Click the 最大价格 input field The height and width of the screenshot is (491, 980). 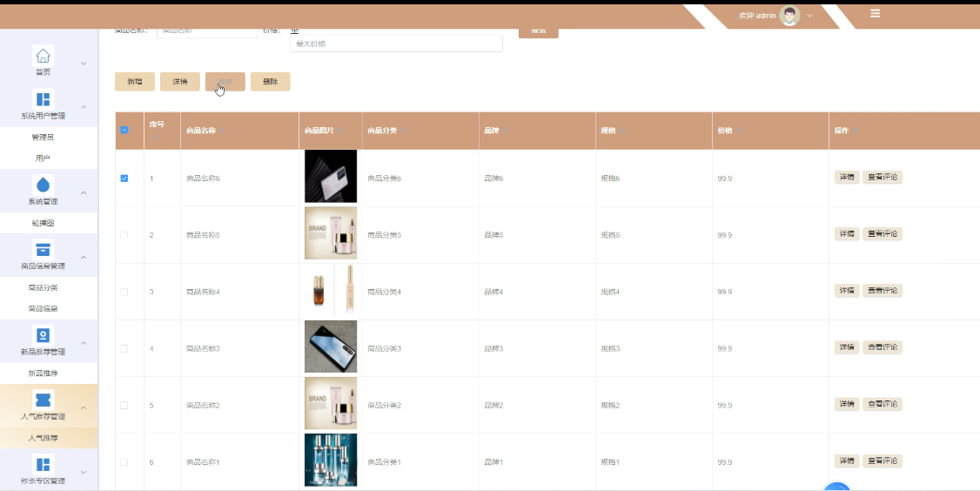point(396,44)
